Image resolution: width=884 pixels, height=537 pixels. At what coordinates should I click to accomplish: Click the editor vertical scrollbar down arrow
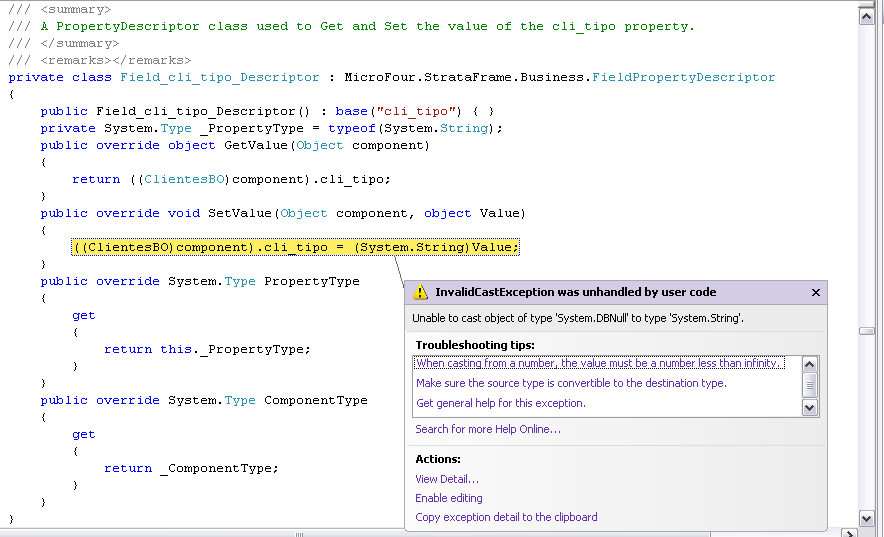coord(867,518)
